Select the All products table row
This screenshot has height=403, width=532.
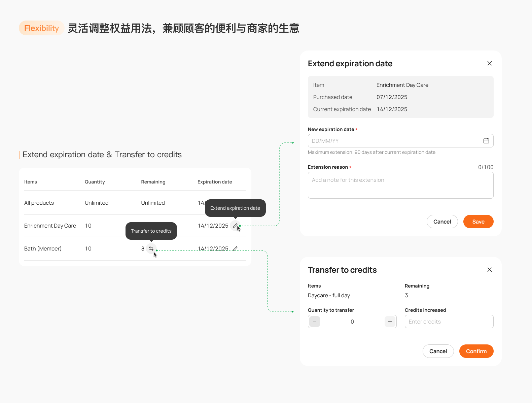135,203
